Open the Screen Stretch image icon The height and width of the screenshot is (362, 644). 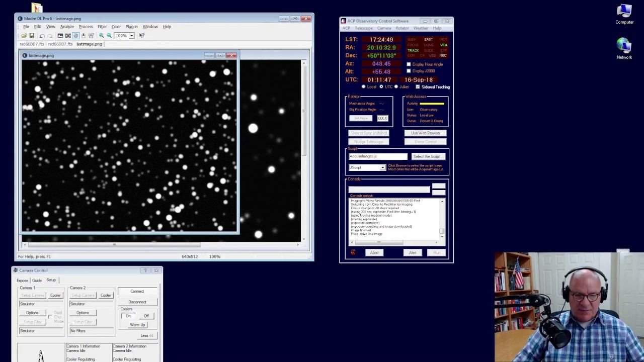pyautogui.click(x=60, y=36)
